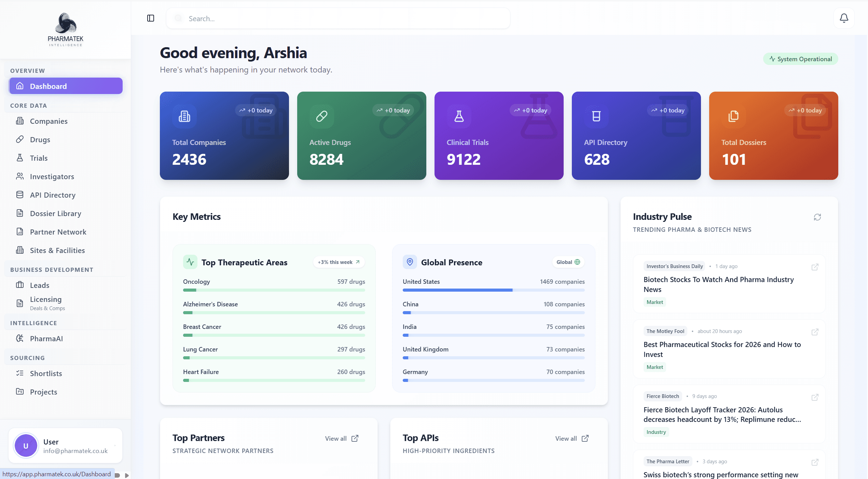Click the Active Drugs card pill icon

tap(322, 116)
